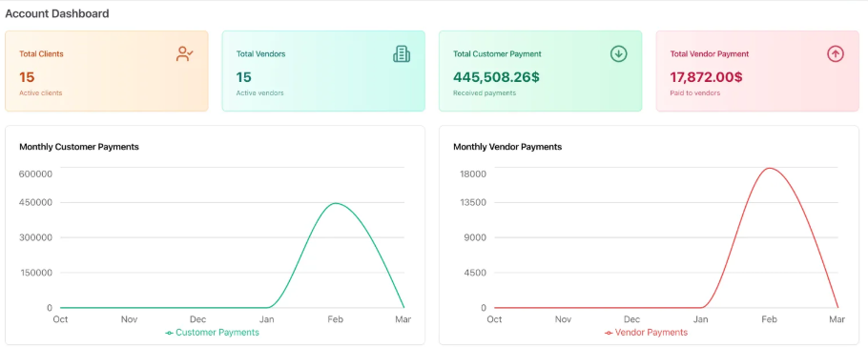
Task: Click the Active clients caption
Action: tap(40, 93)
